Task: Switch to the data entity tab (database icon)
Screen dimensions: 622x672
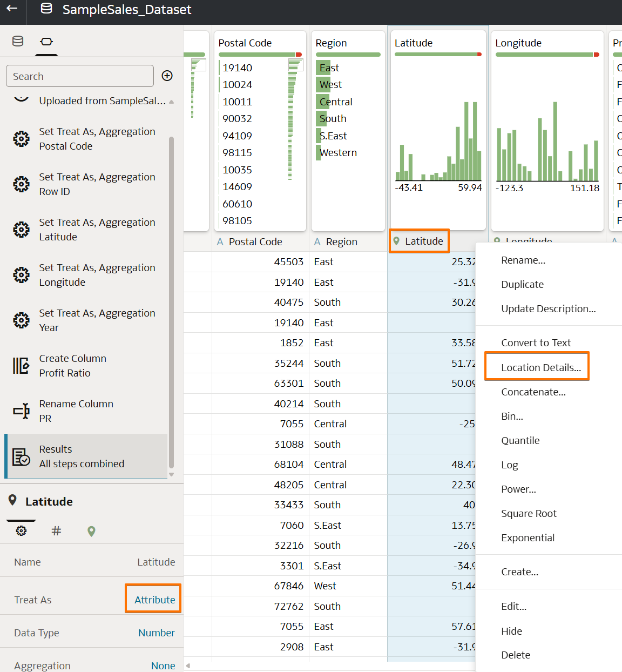Action: 17,41
